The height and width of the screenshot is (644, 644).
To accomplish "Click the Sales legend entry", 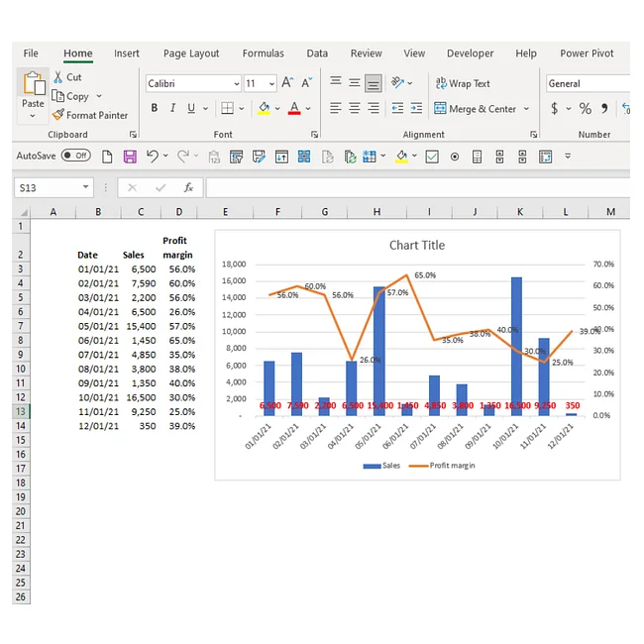I will click(x=381, y=466).
